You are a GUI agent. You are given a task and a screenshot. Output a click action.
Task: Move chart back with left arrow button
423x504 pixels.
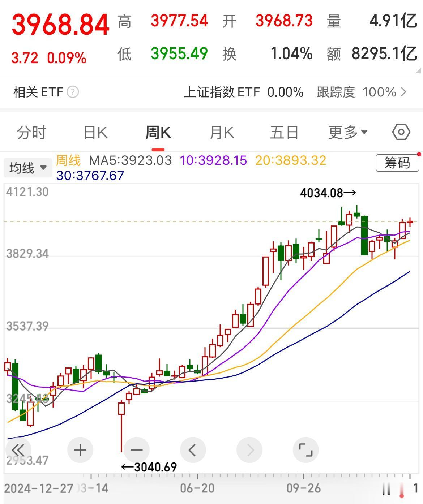click(x=193, y=450)
